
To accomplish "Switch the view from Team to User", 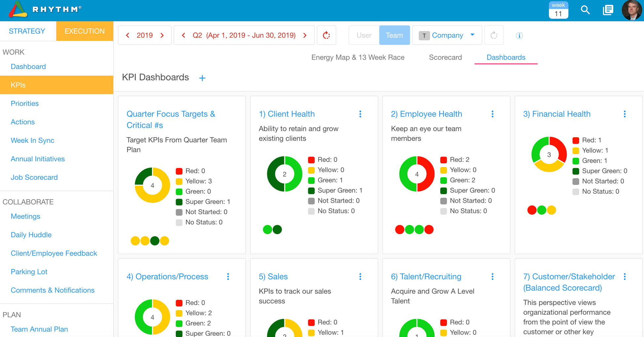I will coord(363,35).
